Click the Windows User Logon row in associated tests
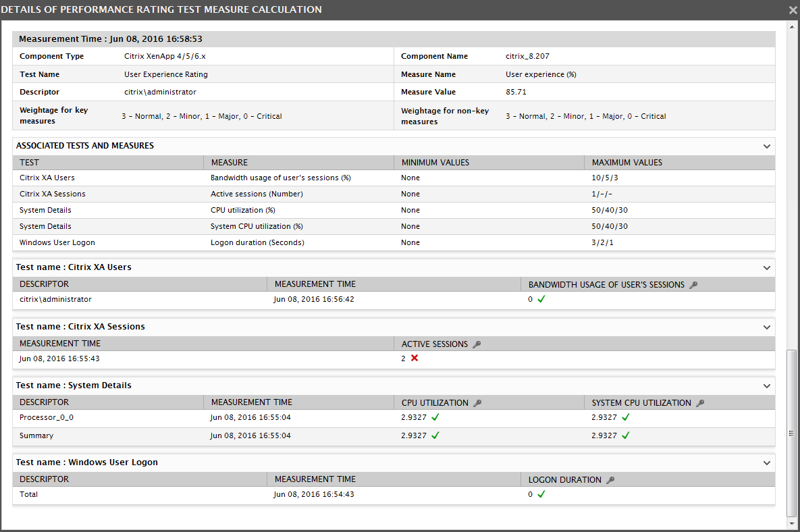The image size is (800, 532). (394, 243)
